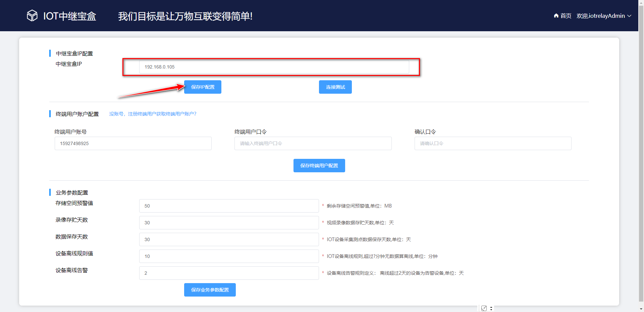Click the 中继宝盒IP input field
Image resolution: width=644 pixels, height=312 pixels.
(x=274, y=67)
